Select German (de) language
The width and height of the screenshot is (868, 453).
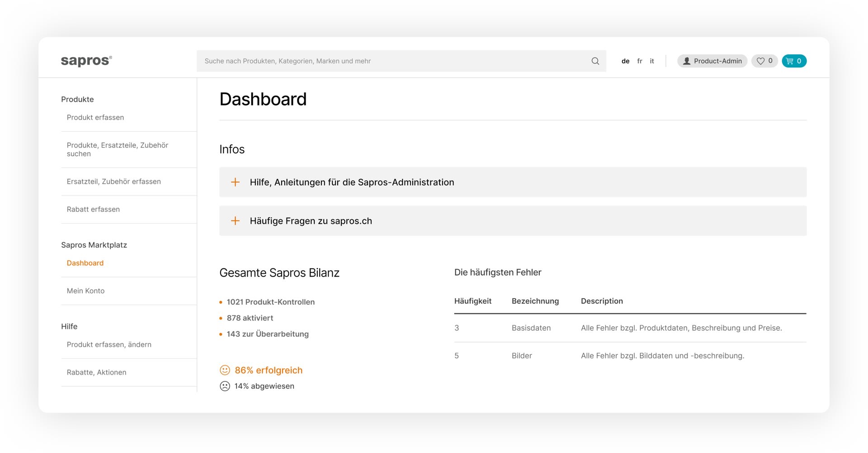625,61
